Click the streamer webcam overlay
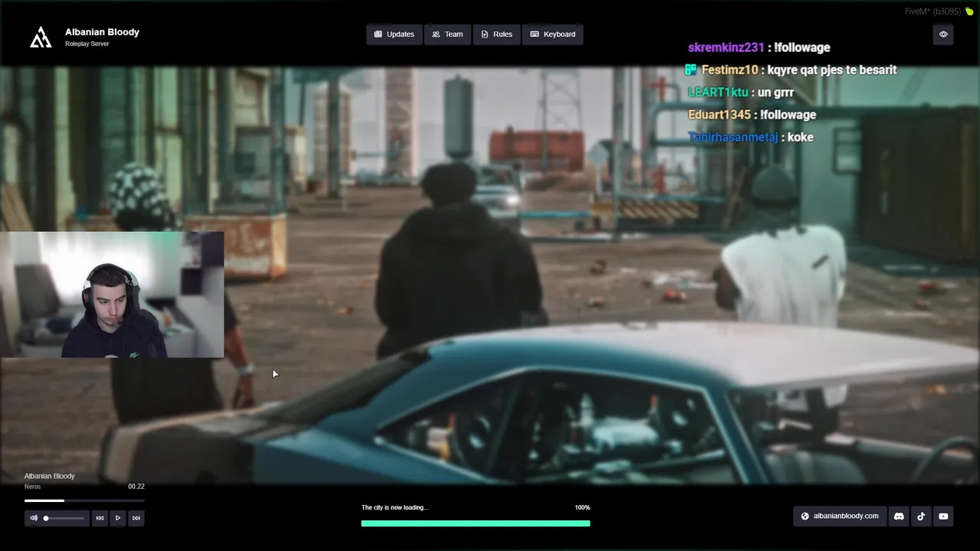Viewport: 980px width, 551px height. click(112, 295)
